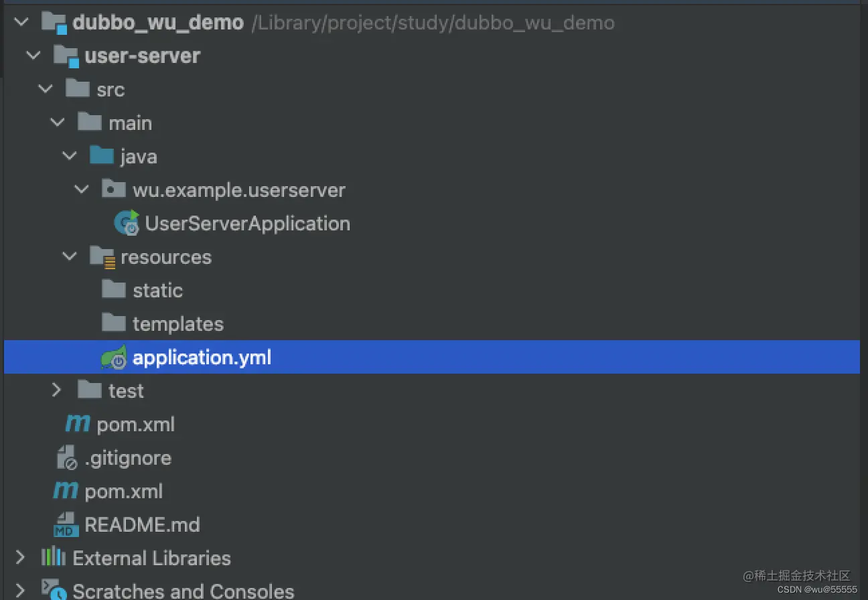Select the java folder label
Viewport: 868px width, 600px height.
coord(139,157)
